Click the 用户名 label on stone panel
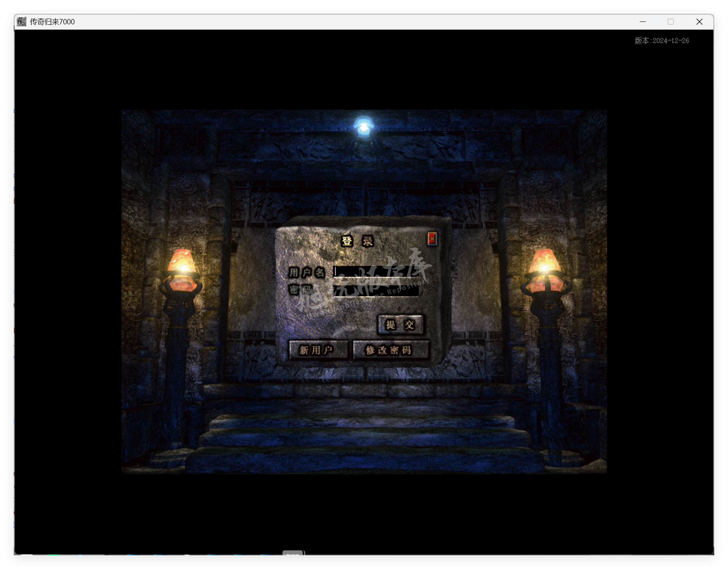This screenshot has height=569, width=728. 306,272
